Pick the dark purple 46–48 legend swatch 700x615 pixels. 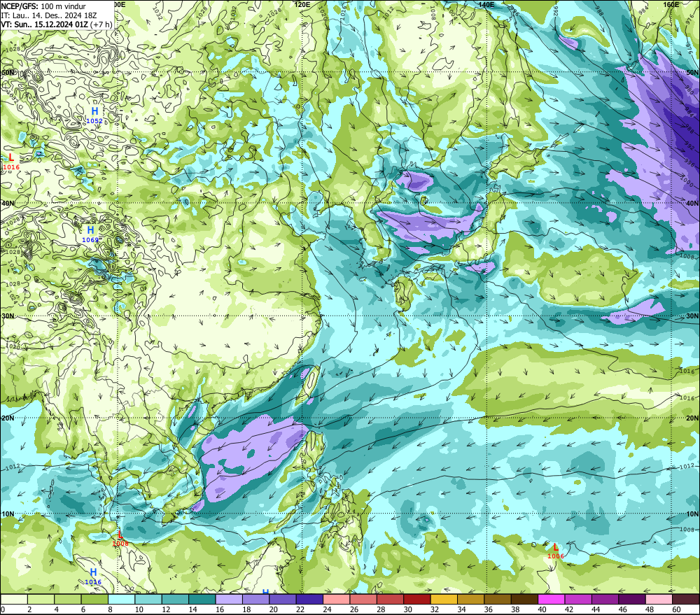pyautogui.click(x=632, y=599)
